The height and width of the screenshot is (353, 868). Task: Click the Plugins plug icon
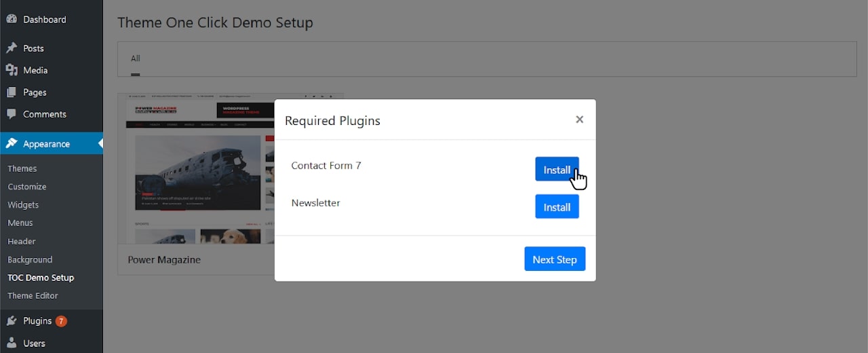[x=12, y=320]
